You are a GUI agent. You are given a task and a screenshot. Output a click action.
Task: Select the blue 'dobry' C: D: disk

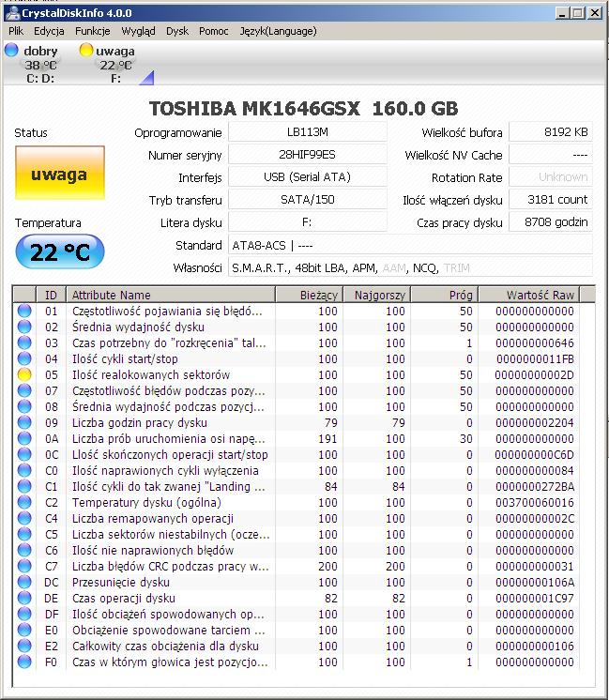coord(32,64)
